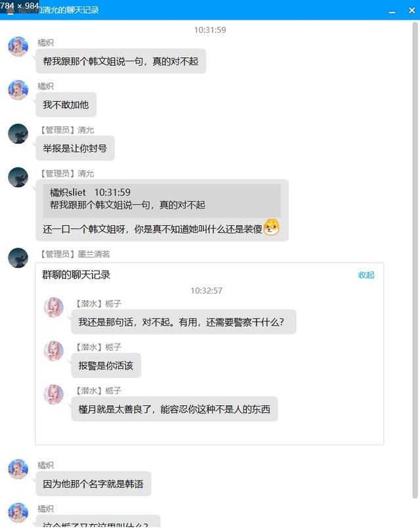Image resolution: width=420 pixels, height=528 pixels.
Task: Click 栀子's avatar beside 槿月就是太善良了 message
Action: (x=54, y=394)
